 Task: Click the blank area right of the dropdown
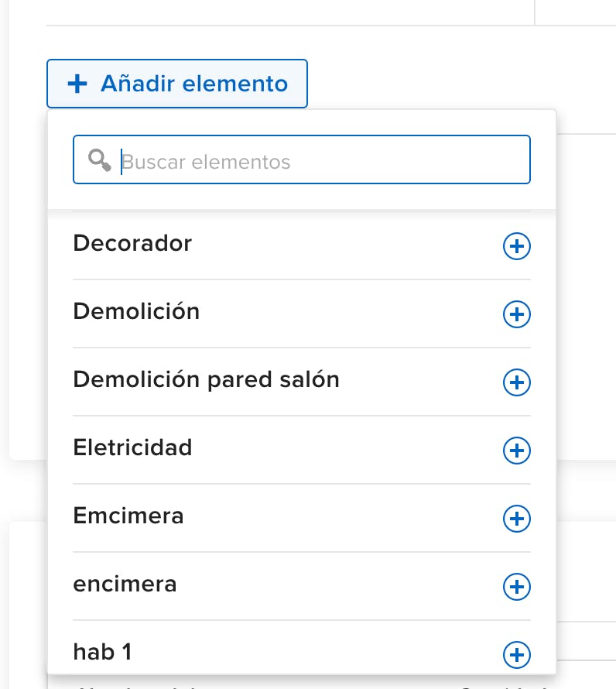pos(587,310)
